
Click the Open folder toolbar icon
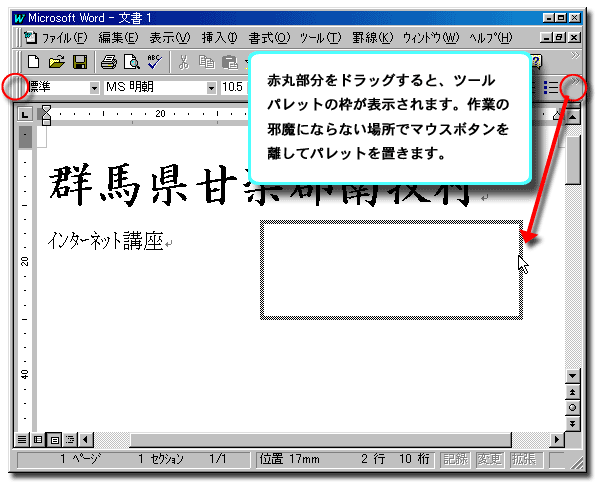pos(57,62)
